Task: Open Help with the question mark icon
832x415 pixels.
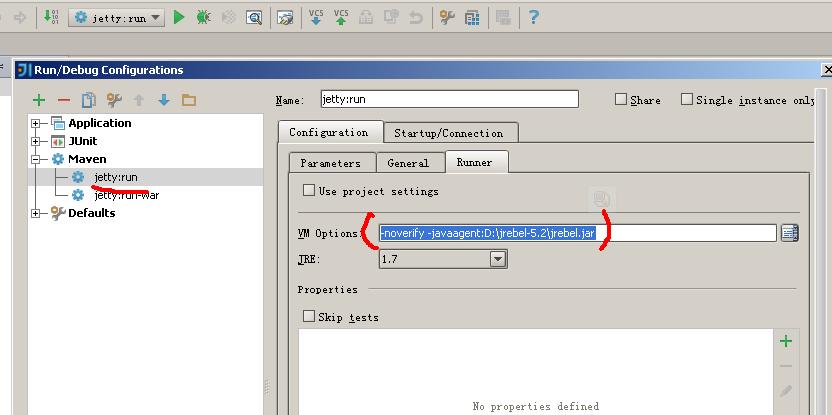Action: click(x=534, y=17)
